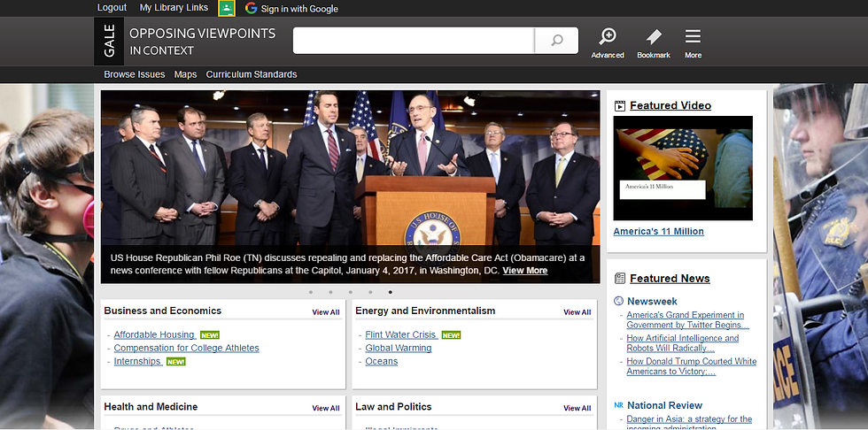This screenshot has width=868, height=430.
Task: Click NEW! badge beside Internships
Action: [x=176, y=362]
